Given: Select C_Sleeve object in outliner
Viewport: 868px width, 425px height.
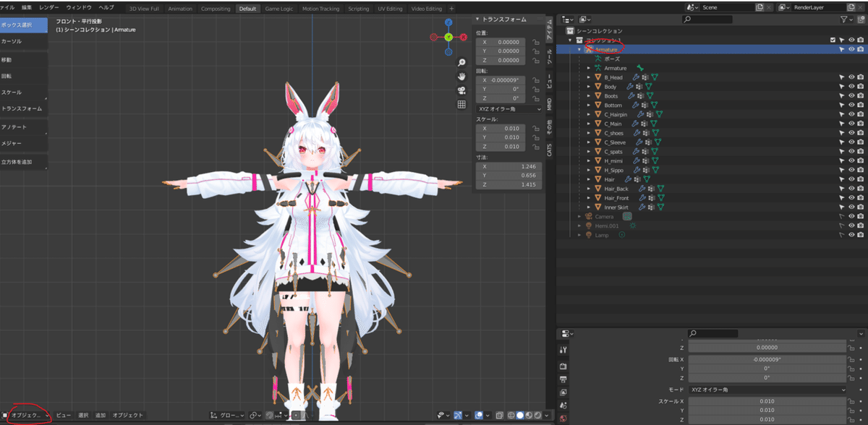Looking at the screenshot, I should [615, 142].
